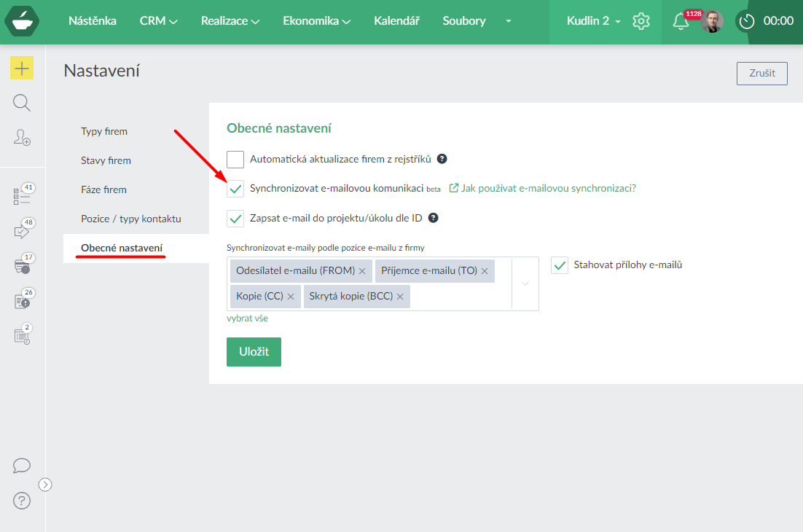Enable Automatická aktualizace firem z rejstříků checkbox
Image resolution: width=803 pixels, height=532 pixels.
[235, 159]
